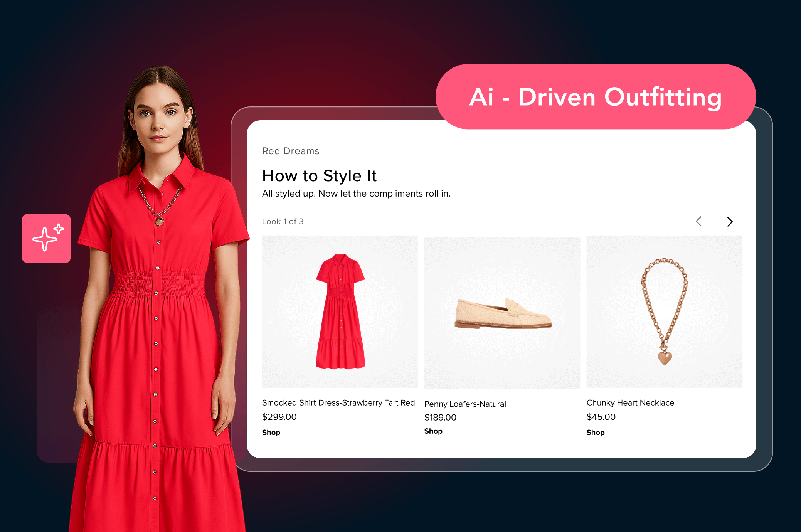This screenshot has width=801, height=532.
Task: Collapse to previous look via left chevron
Action: [698, 222]
